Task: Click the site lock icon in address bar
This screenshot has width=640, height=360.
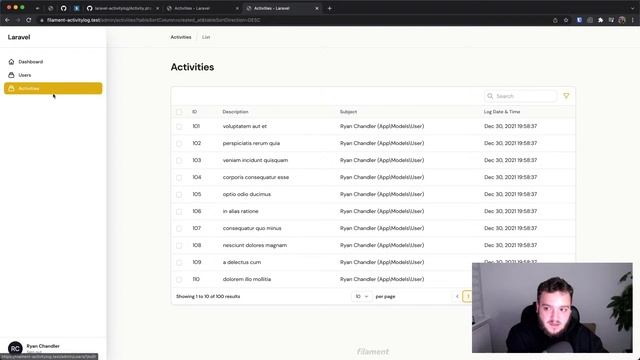Action: (x=41, y=20)
